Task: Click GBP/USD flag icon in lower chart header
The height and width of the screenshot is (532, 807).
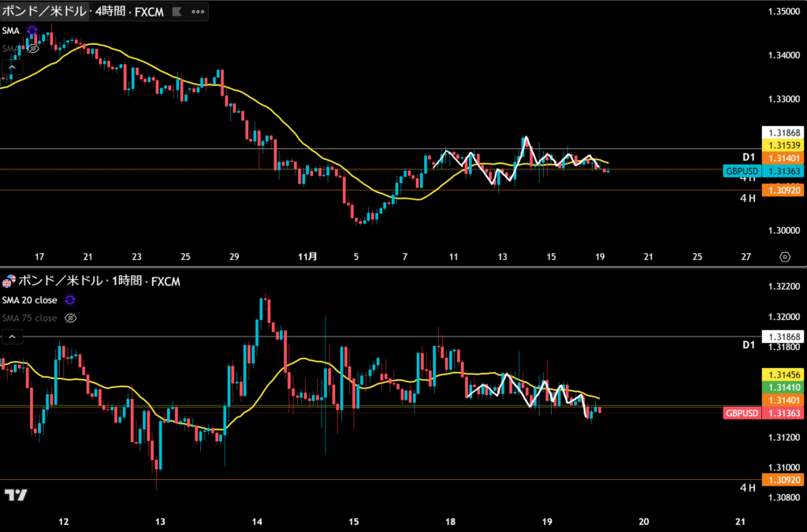Action: tap(9, 281)
